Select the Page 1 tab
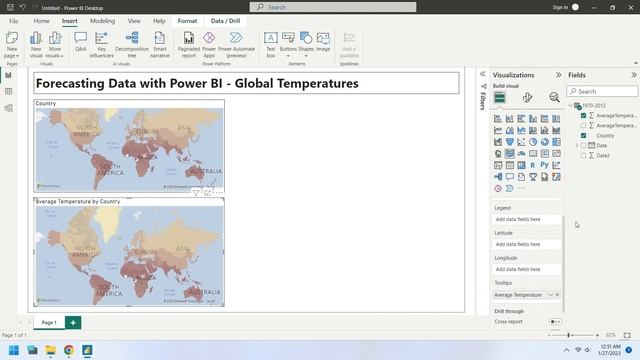This screenshot has width=640, height=360. tap(49, 322)
